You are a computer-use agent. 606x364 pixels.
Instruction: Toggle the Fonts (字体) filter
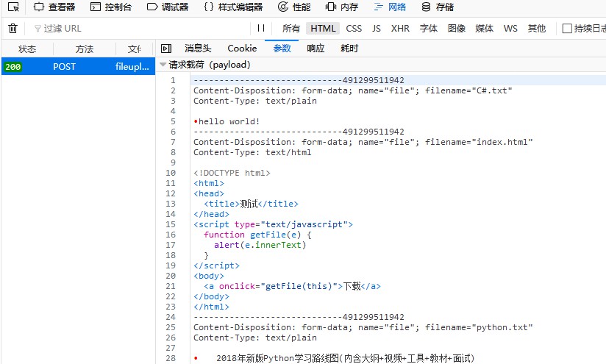point(429,29)
